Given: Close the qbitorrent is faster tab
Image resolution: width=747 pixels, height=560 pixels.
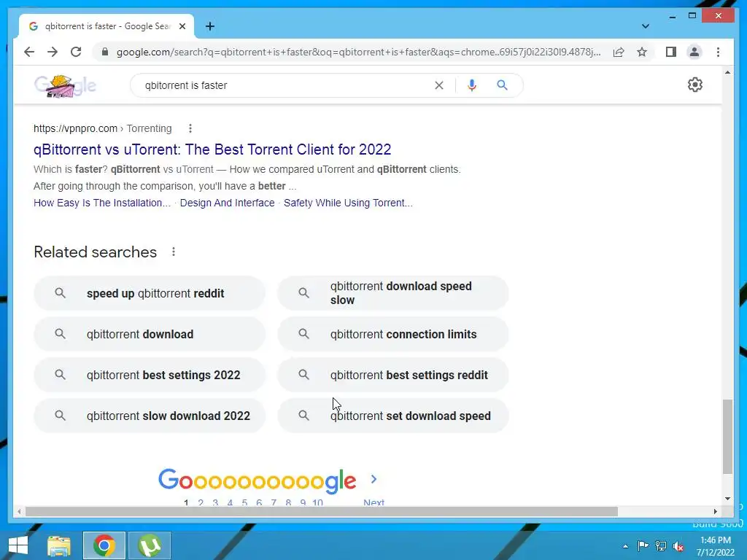Looking at the screenshot, I should coord(182,26).
